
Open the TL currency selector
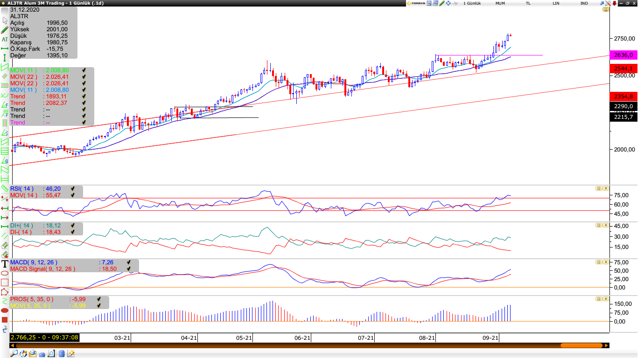pyautogui.click(x=528, y=3)
